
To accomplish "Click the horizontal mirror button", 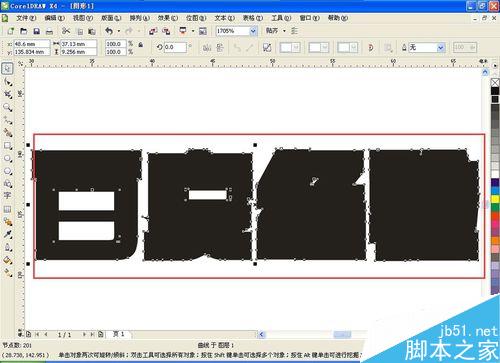I will click(x=207, y=48).
